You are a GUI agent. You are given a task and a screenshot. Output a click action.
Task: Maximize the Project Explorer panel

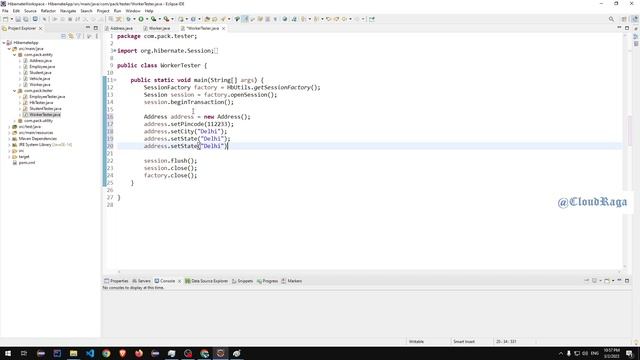pyautogui.click(x=96, y=28)
